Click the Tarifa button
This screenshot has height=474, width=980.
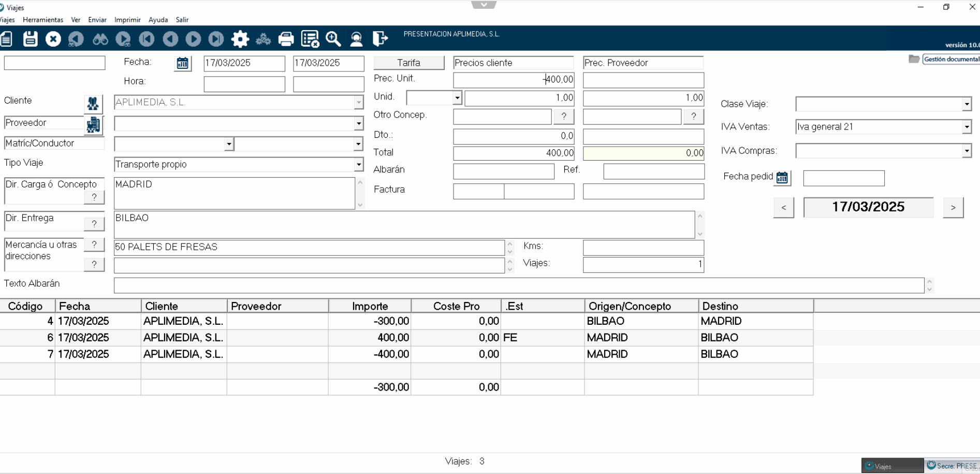click(408, 63)
